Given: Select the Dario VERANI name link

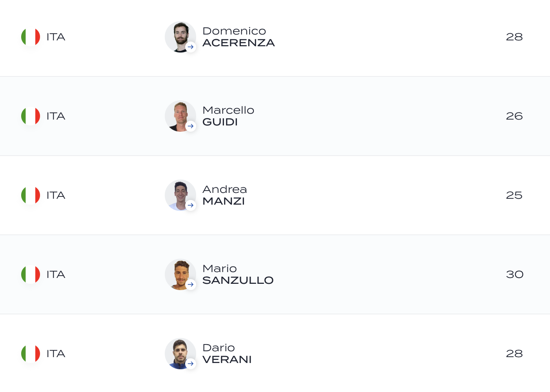Looking at the screenshot, I should point(227,354).
